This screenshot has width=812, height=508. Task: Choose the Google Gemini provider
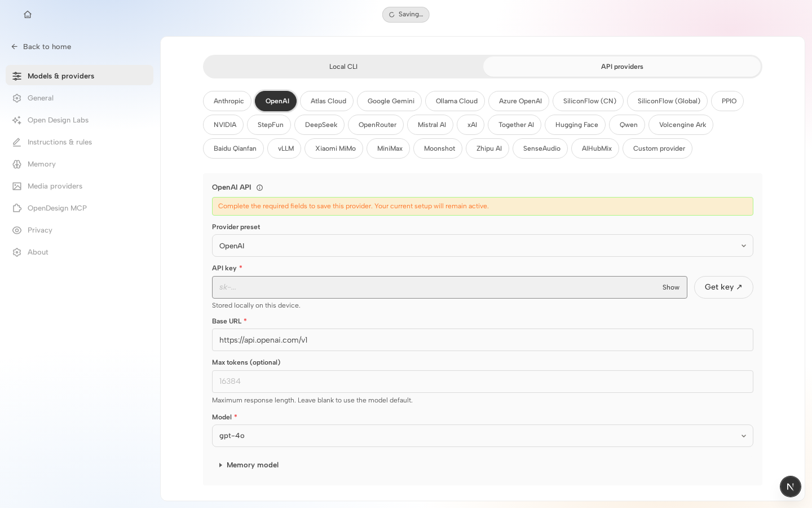(390, 101)
